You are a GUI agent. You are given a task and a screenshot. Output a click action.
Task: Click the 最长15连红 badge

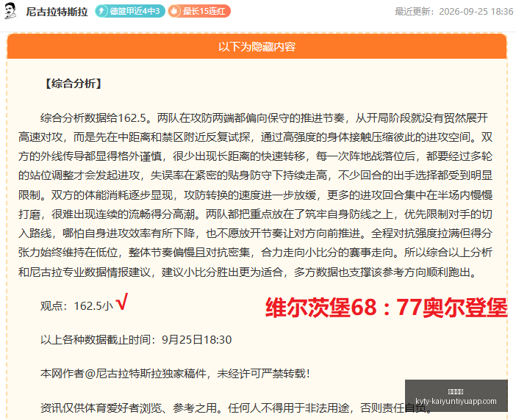(x=199, y=11)
